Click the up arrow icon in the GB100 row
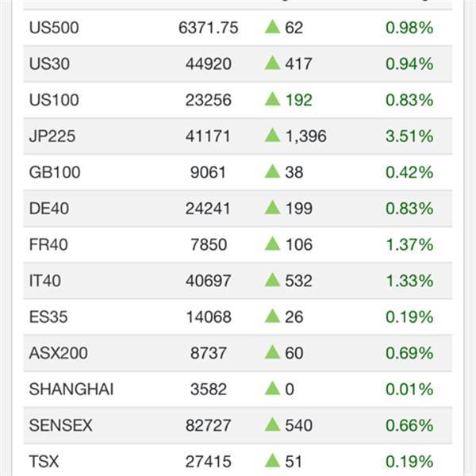The height and width of the screenshot is (476, 476). (272, 171)
